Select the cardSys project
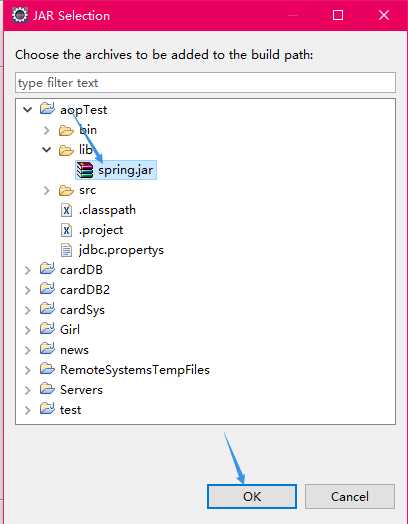 82,310
